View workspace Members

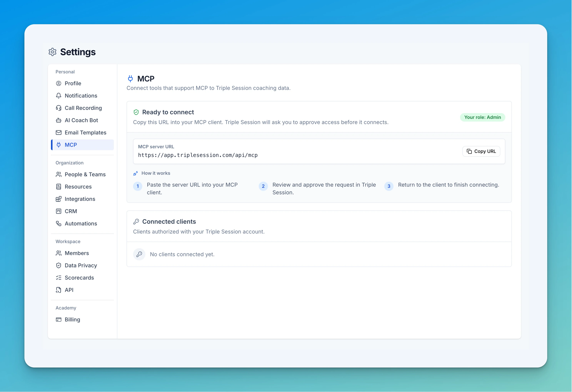click(83, 253)
